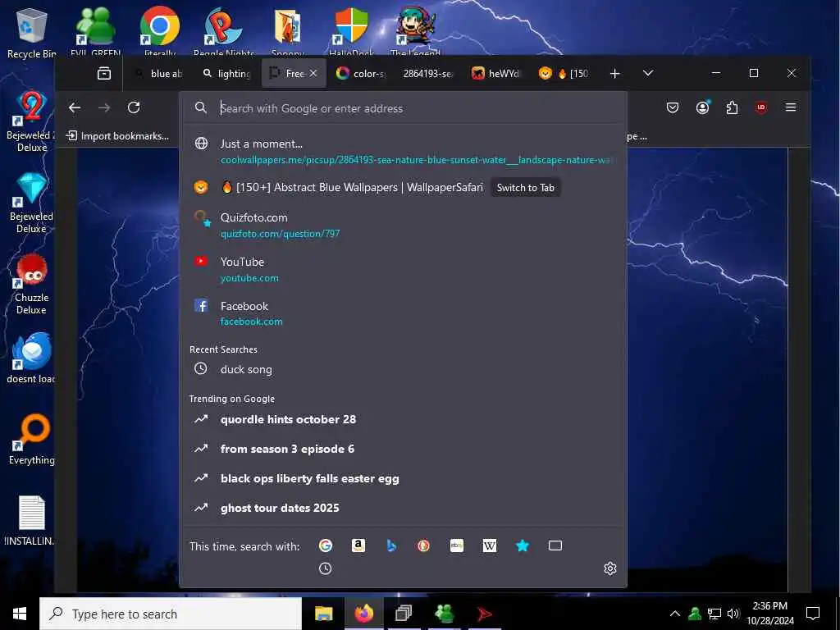Image resolution: width=840 pixels, height=630 pixels.
Task: Select recent search duck song
Action: pyautogui.click(x=403, y=369)
